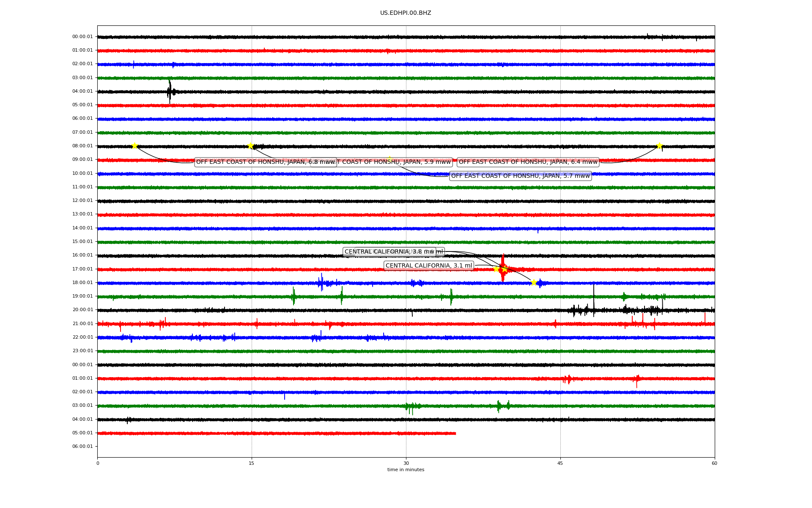Click the star at start of 08:00:01 trace
Image resolution: width=812 pixels, height=508 pixels.
point(134,146)
